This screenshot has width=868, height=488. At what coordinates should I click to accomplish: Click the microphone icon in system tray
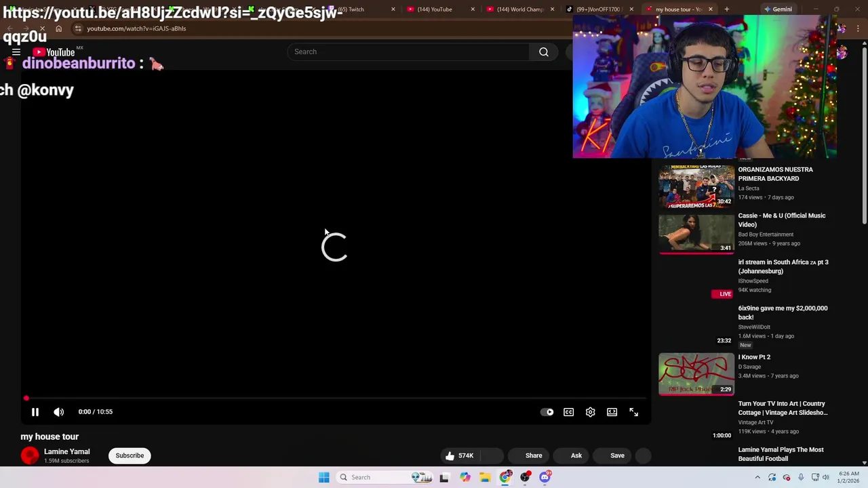pos(801,477)
